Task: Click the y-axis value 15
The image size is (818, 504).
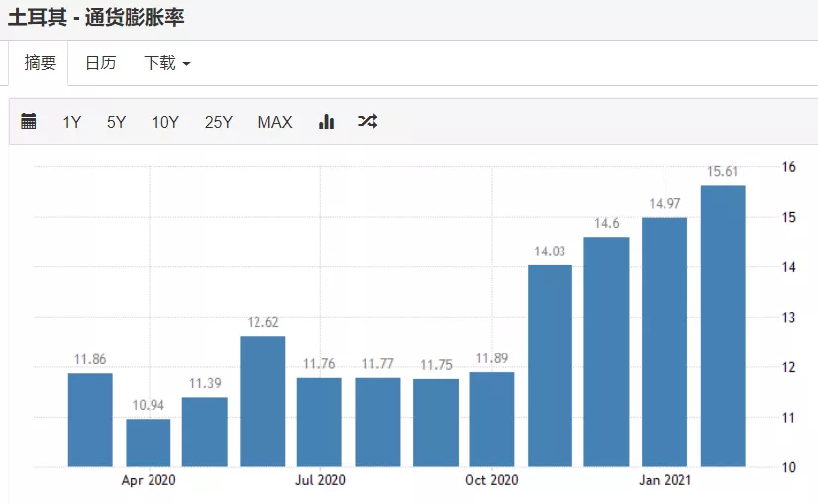Action: 788,217
